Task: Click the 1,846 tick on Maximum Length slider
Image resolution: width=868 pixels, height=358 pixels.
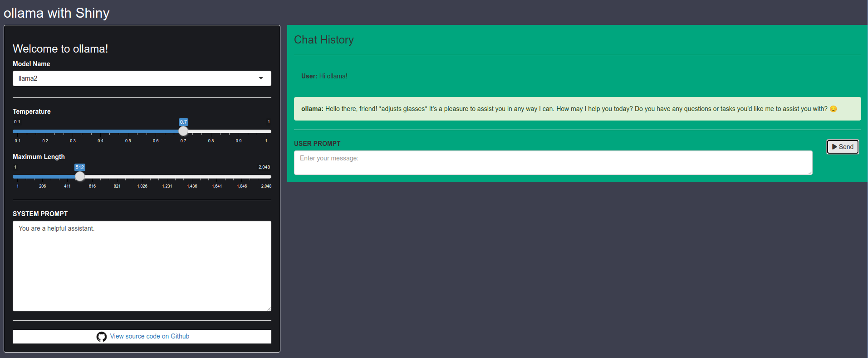Action: point(242,186)
